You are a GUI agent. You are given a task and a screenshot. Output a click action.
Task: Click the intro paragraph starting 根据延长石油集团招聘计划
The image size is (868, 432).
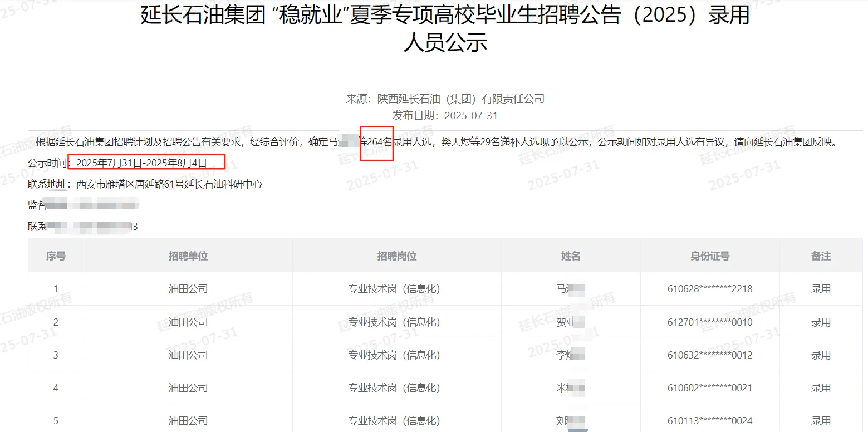point(436,142)
